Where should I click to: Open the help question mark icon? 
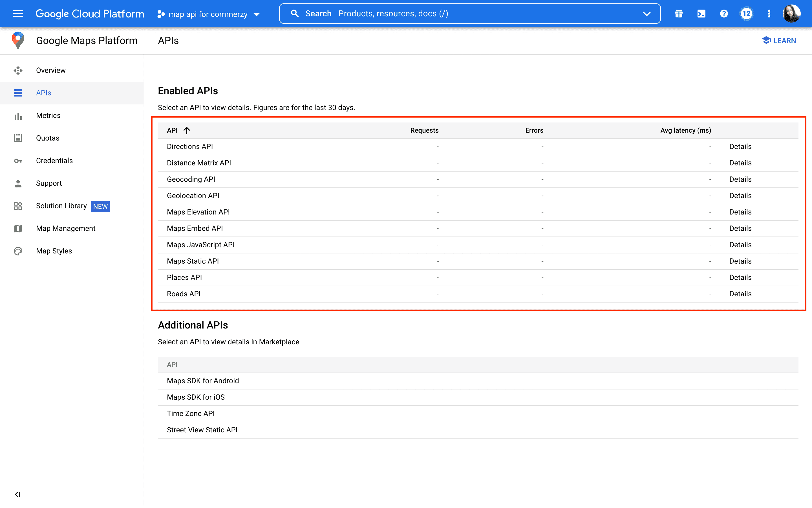tap(724, 14)
